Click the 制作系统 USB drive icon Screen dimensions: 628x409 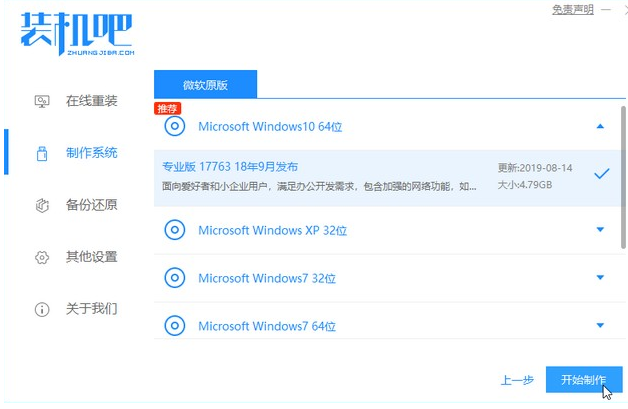pyautogui.click(x=42, y=153)
